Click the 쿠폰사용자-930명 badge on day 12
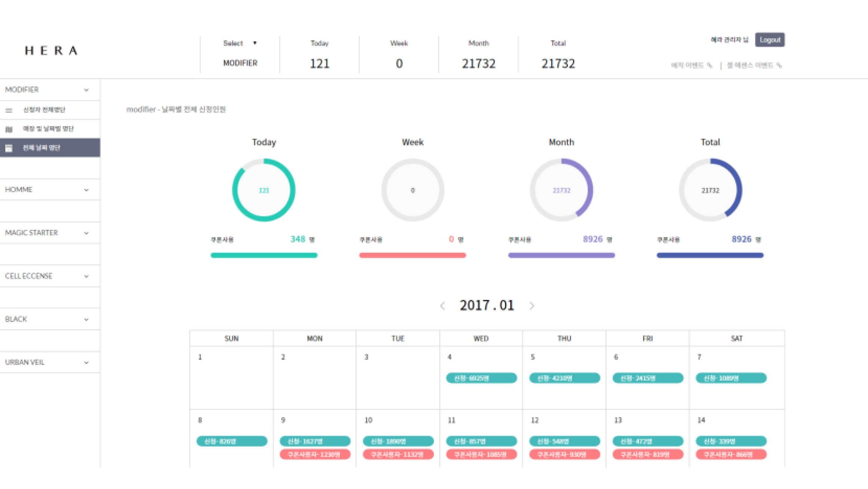This screenshot has height=489, width=868. point(565,455)
